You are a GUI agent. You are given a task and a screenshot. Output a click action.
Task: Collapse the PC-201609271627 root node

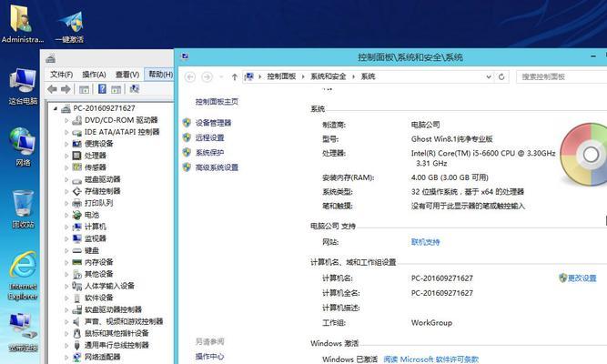(x=56, y=108)
